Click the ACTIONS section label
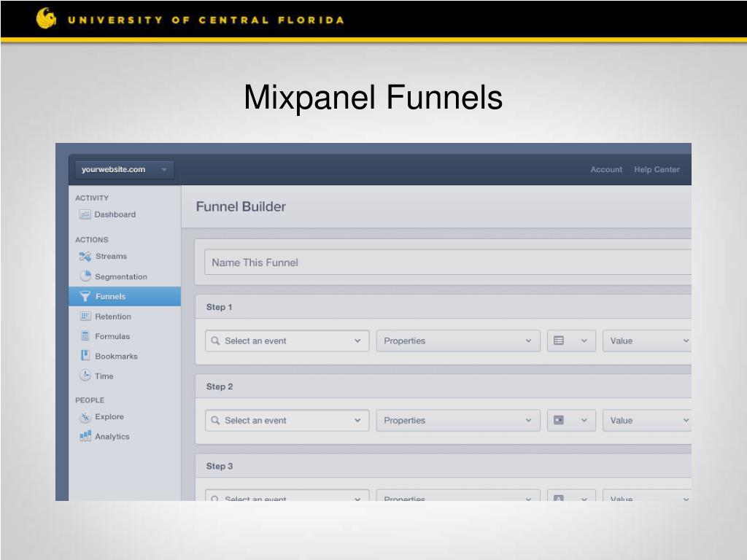Screen dimensions: 747x560 pos(91,240)
